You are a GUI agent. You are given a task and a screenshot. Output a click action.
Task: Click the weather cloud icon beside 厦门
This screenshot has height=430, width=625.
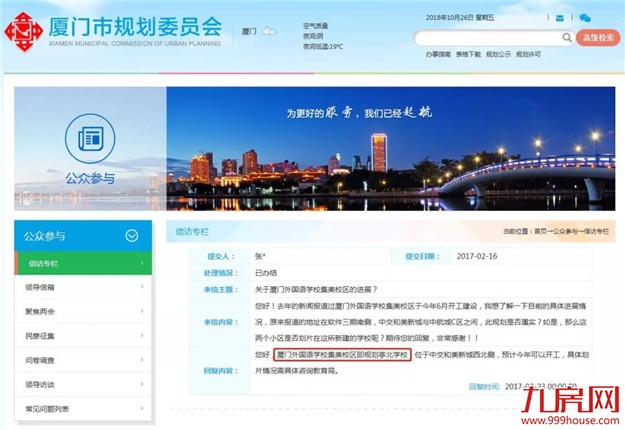click(x=269, y=31)
